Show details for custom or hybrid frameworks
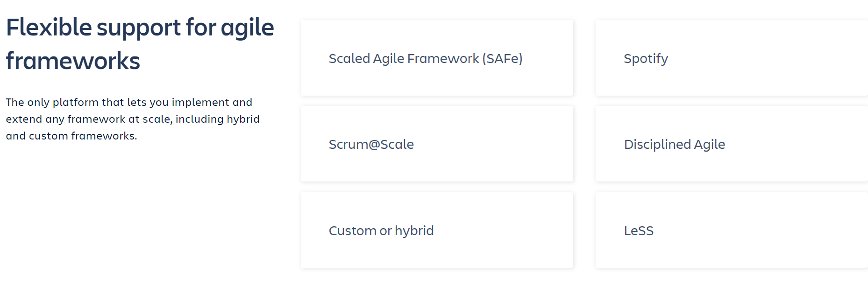The height and width of the screenshot is (286, 868). (x=437, y=230)
